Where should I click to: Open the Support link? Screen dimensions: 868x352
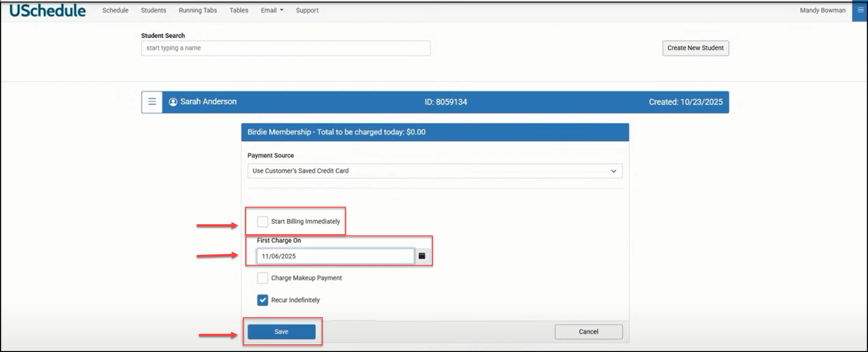[307, 11]
